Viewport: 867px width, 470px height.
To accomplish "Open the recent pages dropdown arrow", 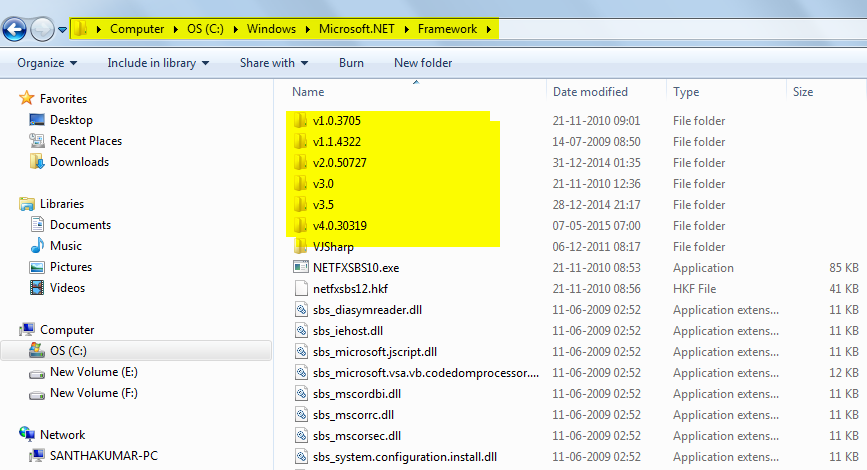I will tap(62, 30).
